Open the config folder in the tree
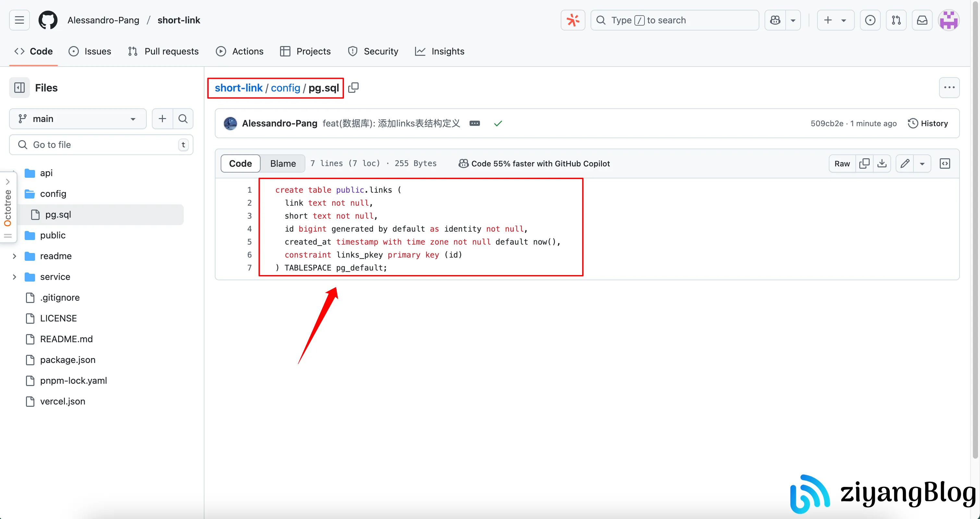The width and height of the screenshot is (980, 519). coord(53,194)
